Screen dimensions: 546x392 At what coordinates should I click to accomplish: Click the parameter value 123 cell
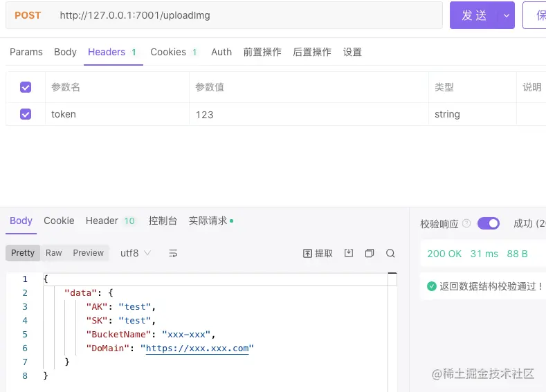tap(309, 114)
